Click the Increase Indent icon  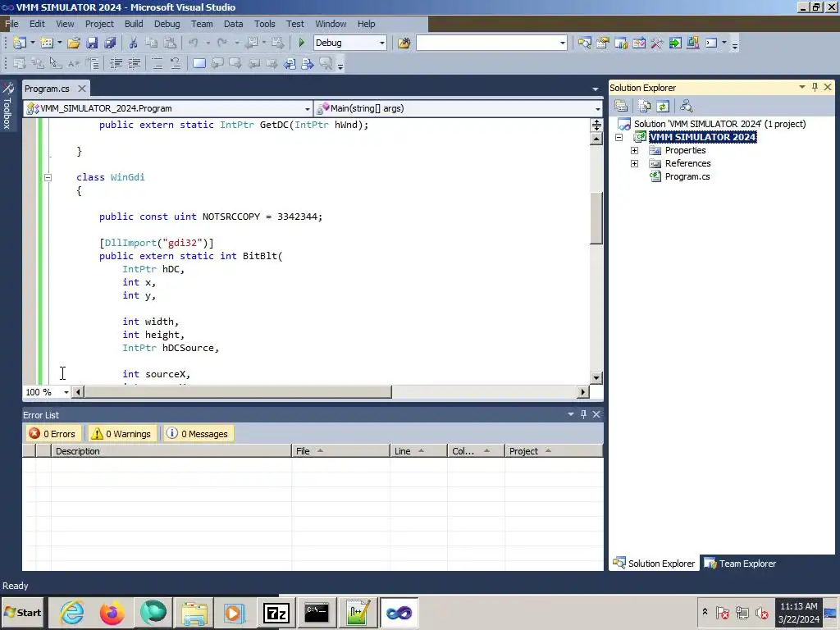tap(134, 64)
